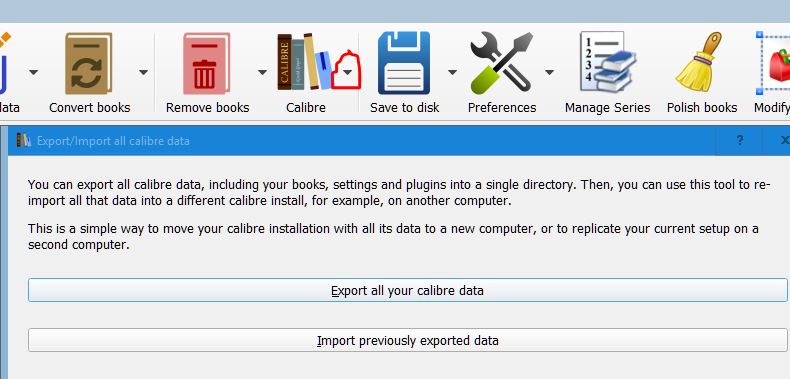The width and height of the screenshot is (790, 379).
Task: Click the Remove books label text
Action: (208, 108)
